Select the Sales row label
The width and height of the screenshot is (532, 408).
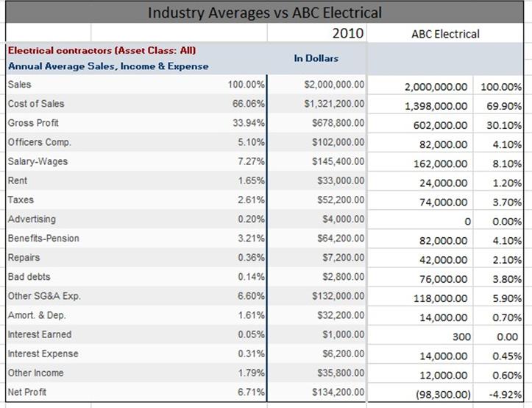[x=19, y=84]
